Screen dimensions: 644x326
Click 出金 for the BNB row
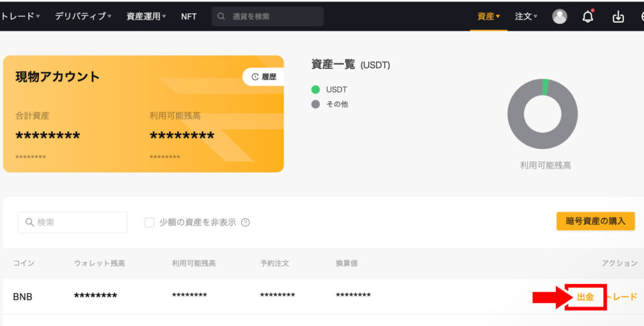[x=586, y=297]
